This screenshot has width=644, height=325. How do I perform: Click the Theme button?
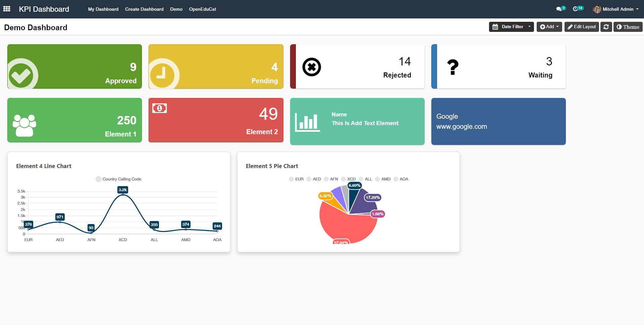(628, 27)
